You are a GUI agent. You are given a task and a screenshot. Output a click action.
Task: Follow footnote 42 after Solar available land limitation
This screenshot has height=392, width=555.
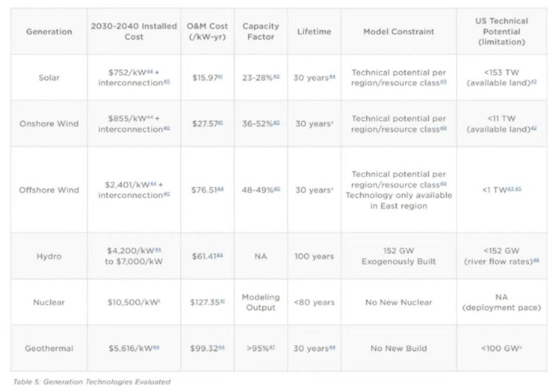click(x=533, y=82)
